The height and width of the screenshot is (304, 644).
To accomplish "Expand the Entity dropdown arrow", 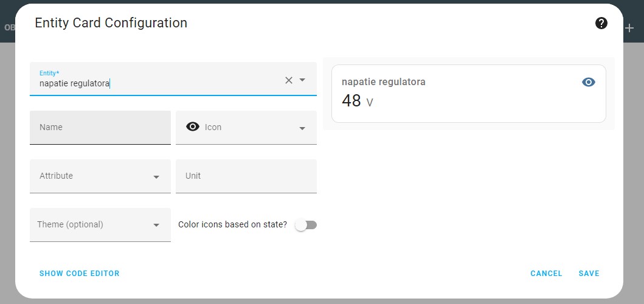I will (302, 80).
